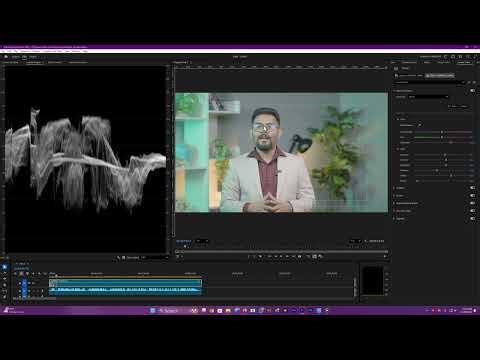Select the Razor tool

pos(4,285)
